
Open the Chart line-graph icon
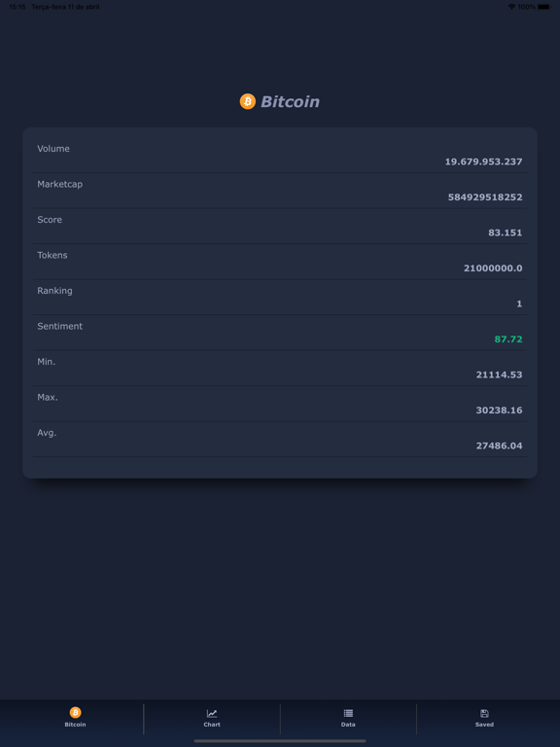coord(212,713)
